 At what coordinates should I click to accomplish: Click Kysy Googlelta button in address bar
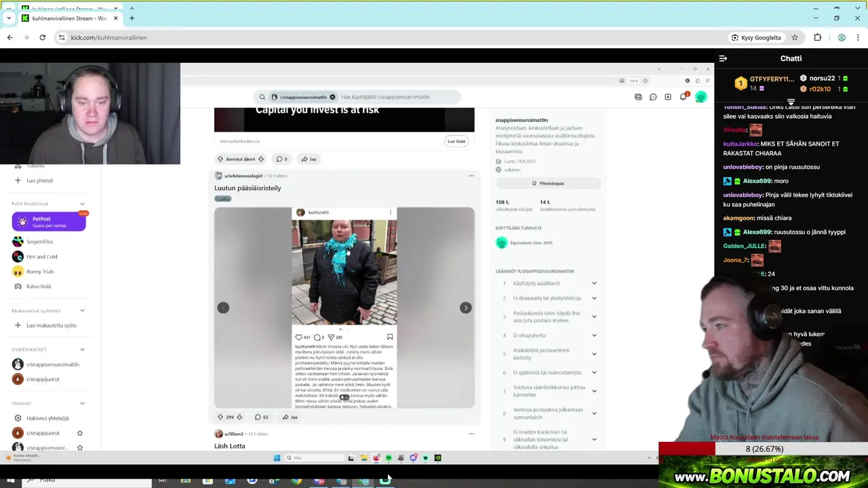756,37
